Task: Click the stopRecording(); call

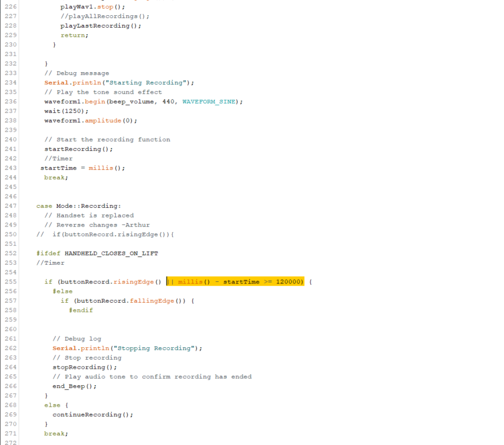Action: pyautogui.click(x=85, y=367)
